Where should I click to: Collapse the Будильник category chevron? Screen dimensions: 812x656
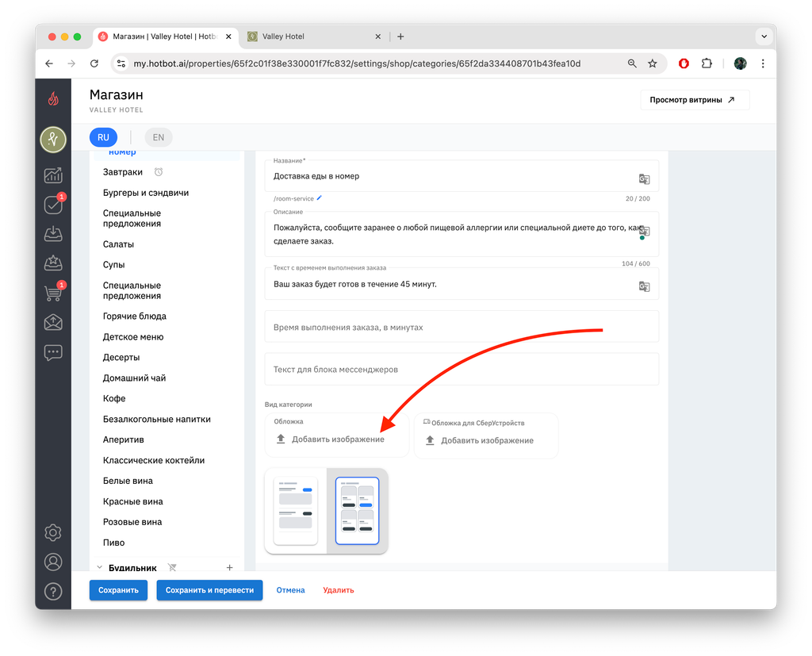point(99,567)
